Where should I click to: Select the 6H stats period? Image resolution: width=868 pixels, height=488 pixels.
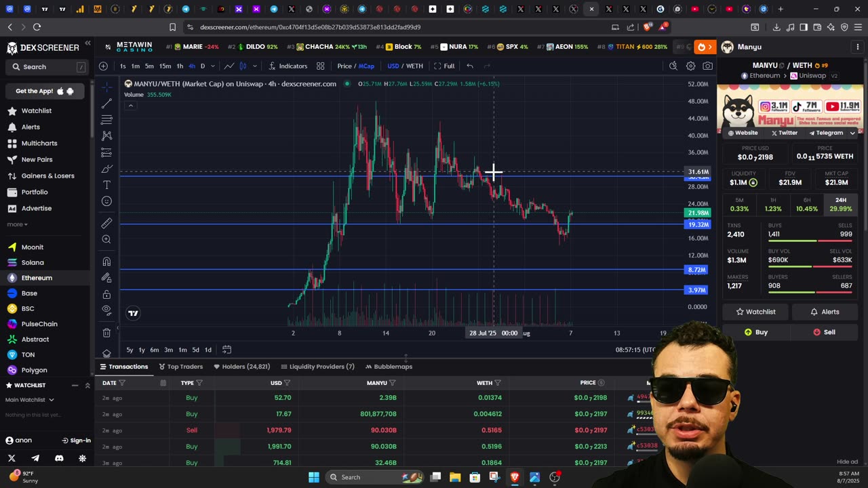[807, 205]
